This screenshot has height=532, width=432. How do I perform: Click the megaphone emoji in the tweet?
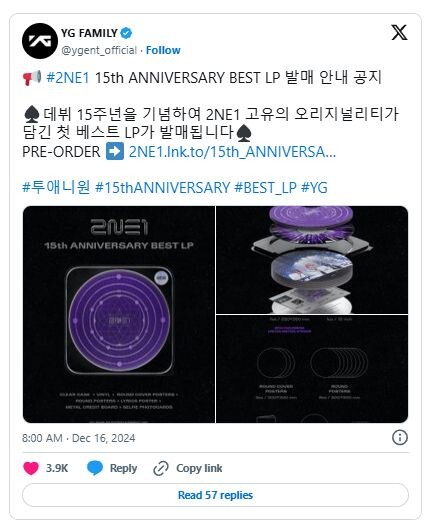point(32,78)
